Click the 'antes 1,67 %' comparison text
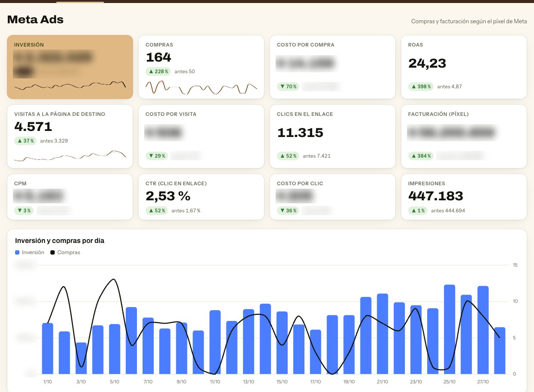The height and width of the screenshot is (392, 534). coord(186,211)
